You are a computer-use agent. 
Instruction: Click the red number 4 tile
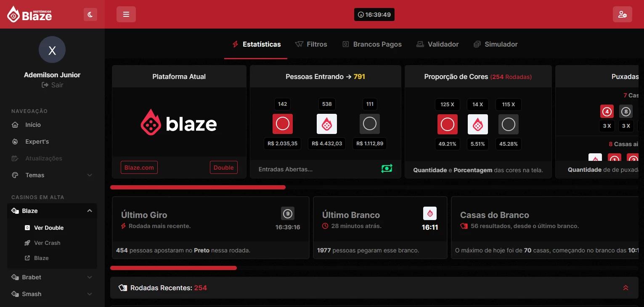click(607, 112)
